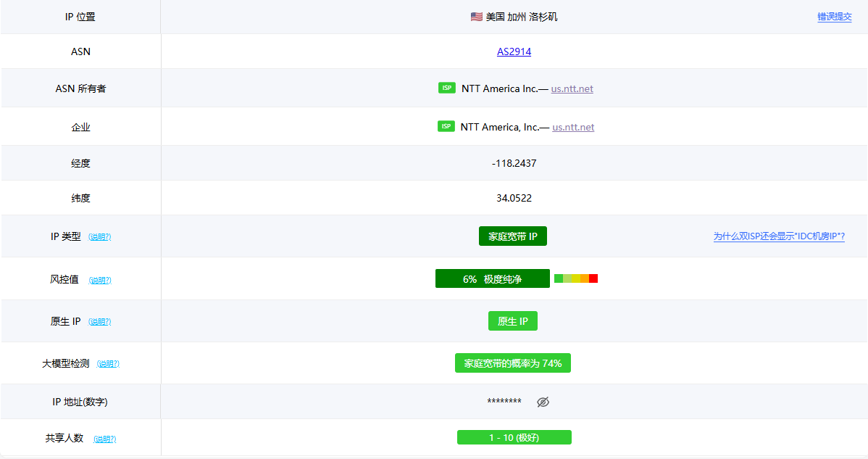The image size is (868, 459).
Task: Click the 1 - 10 (极好) shared users badge
Action: click(514, 437)
